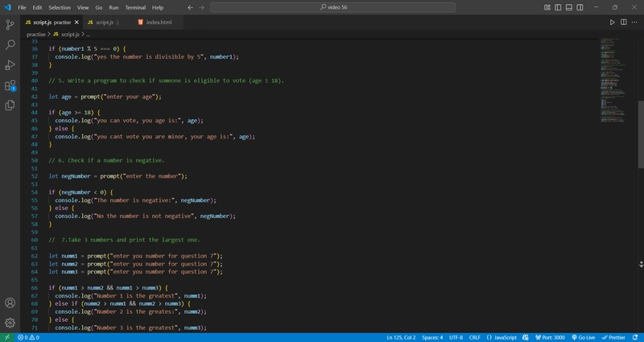Toggle the secondary side bar layout
644x342 pixels.
pos(580,7)
